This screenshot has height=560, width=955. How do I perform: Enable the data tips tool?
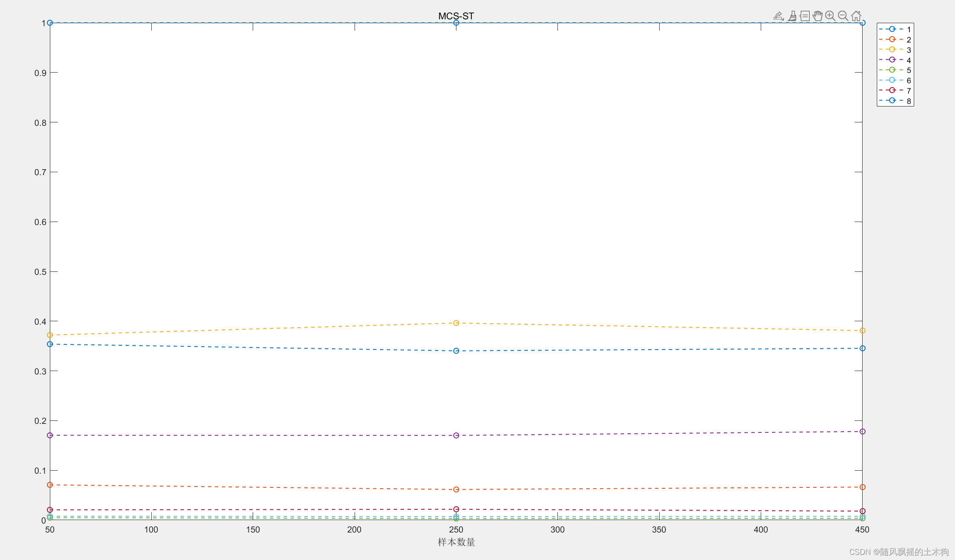805,16
